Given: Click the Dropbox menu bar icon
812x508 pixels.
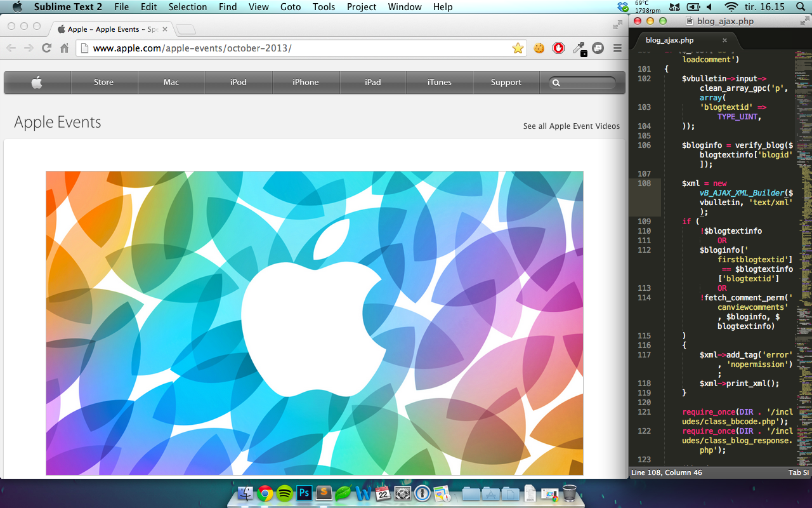Looking at the screenshot, I should (623, 7).
